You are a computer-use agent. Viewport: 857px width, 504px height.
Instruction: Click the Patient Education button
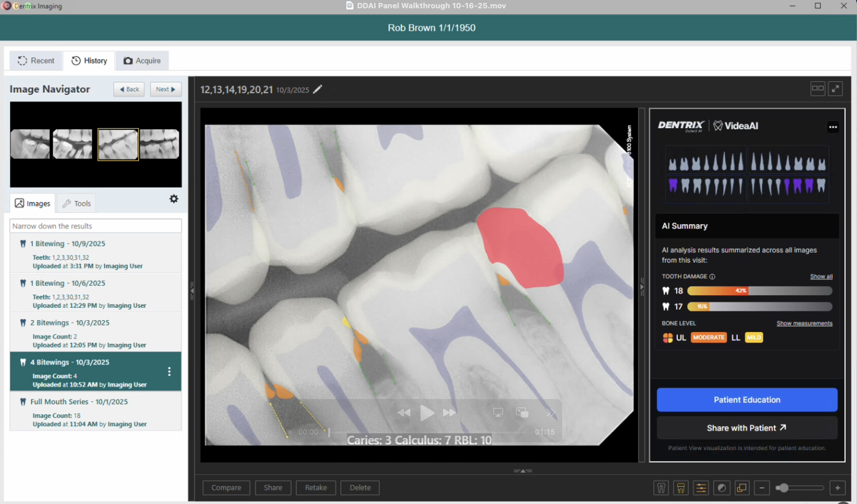pyautogui.click(x=747, y=400)
